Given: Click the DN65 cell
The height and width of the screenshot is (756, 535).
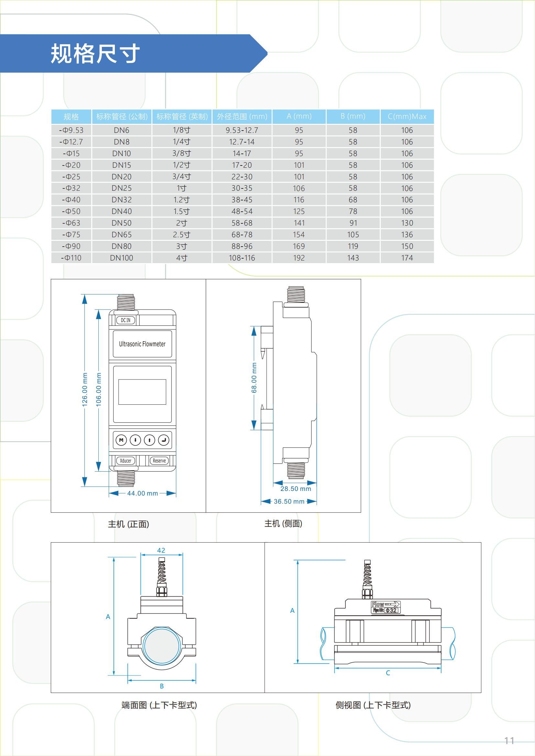Looking at the screenshot, I should [x=122, y=235].
